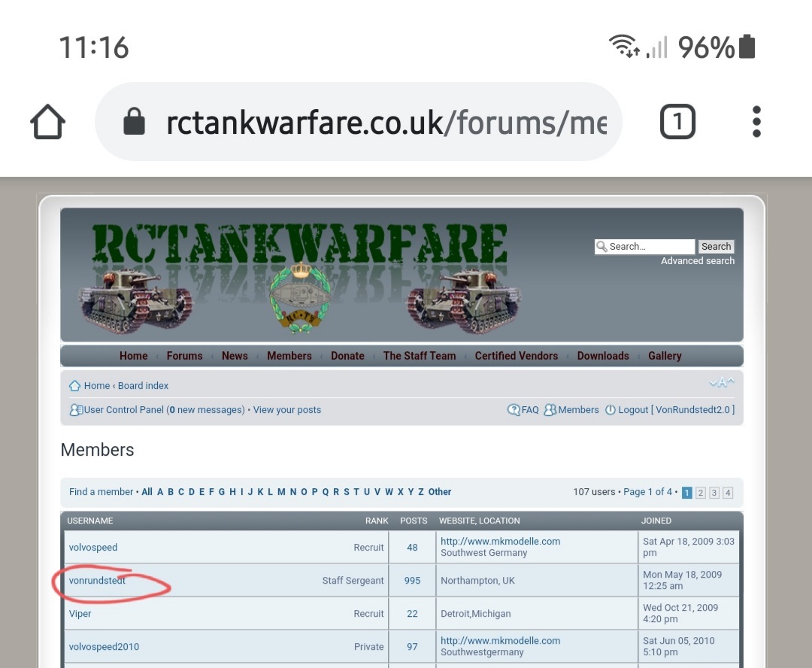Open the Advanced search link
The image size is (812, 668).
698,261
